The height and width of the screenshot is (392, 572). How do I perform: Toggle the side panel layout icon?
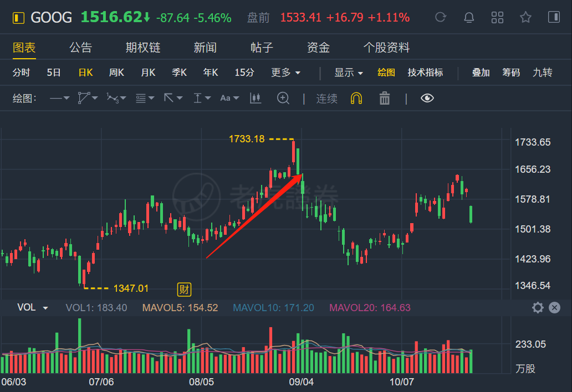point(554,17)
